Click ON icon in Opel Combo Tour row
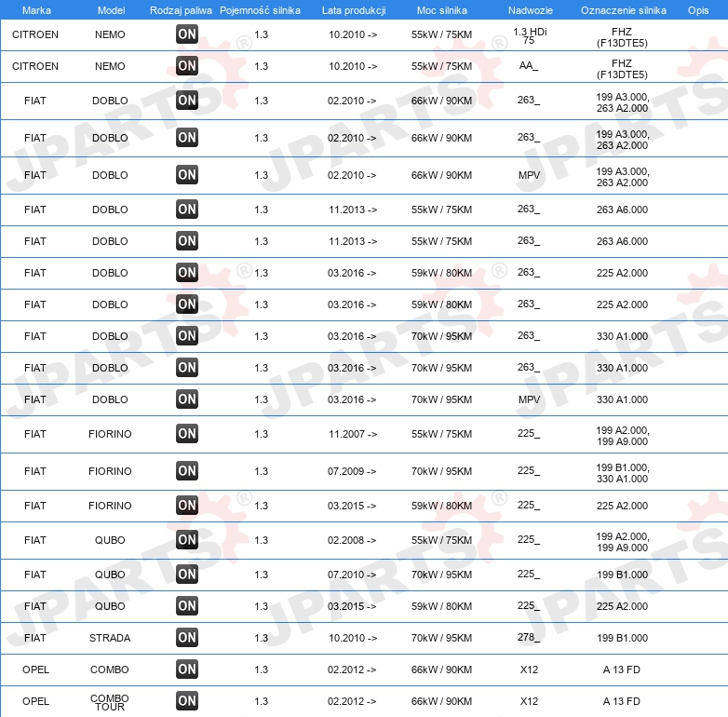This screenshot has height=717, width=728. click(187, 701)
